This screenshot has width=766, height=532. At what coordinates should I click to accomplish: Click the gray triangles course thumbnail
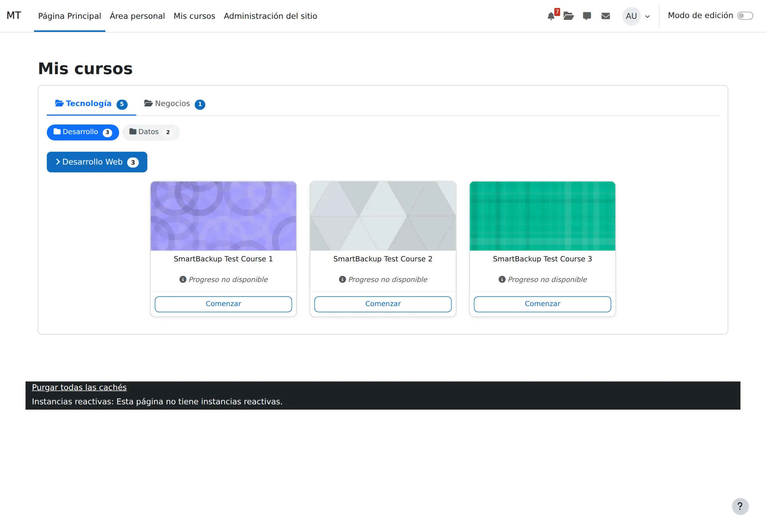(383, 216)
